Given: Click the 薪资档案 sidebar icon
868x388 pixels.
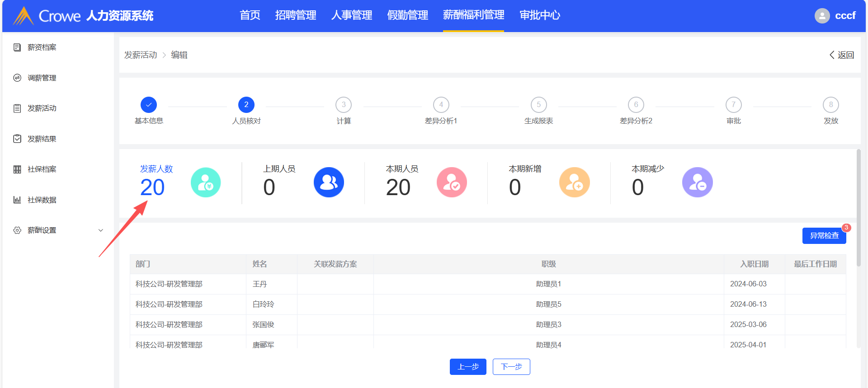Looking at the screenshot, I should coord(17,47).
